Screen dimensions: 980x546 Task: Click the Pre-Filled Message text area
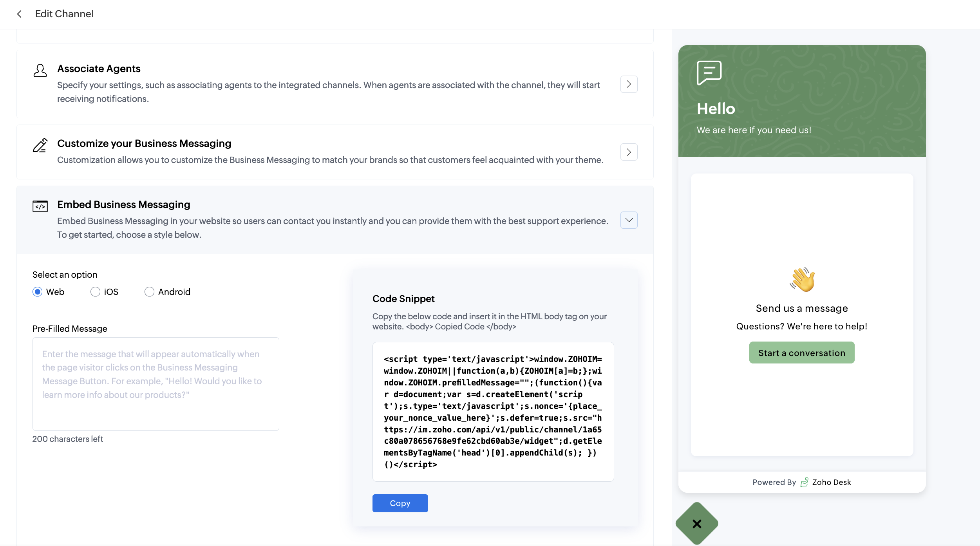155,384
